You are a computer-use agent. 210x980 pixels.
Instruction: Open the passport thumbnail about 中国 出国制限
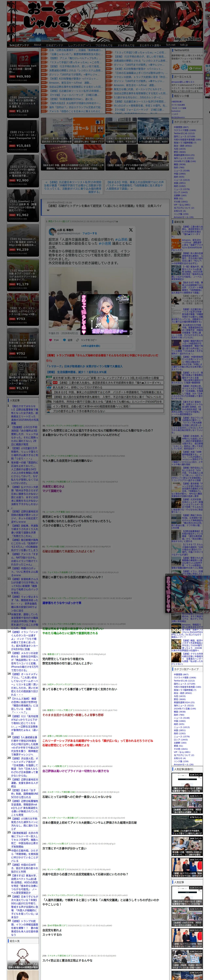(73, 157)
